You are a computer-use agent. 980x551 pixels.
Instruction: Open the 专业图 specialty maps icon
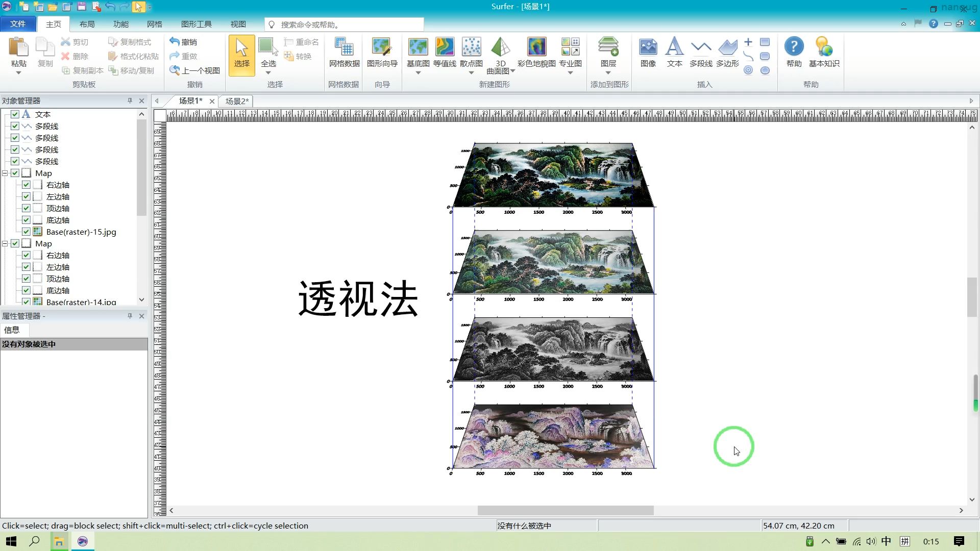tap(570, 47)
